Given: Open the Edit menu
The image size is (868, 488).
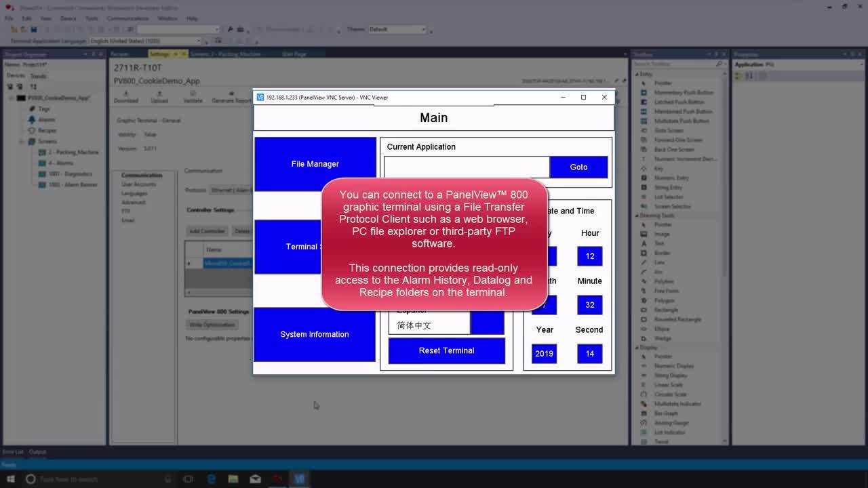Looking at the screenshot, I should pos(26,18).
